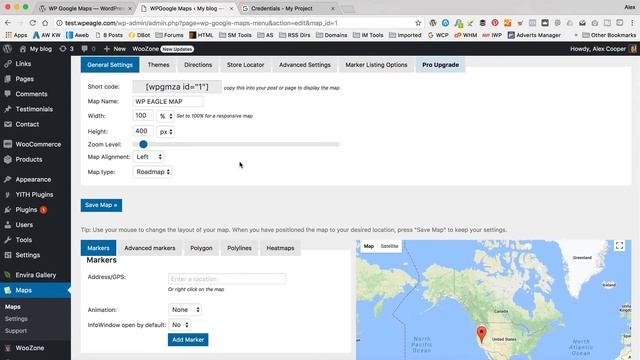Open comments bubble in admin bar
The image size is (640, 360).
pos(88,49)
